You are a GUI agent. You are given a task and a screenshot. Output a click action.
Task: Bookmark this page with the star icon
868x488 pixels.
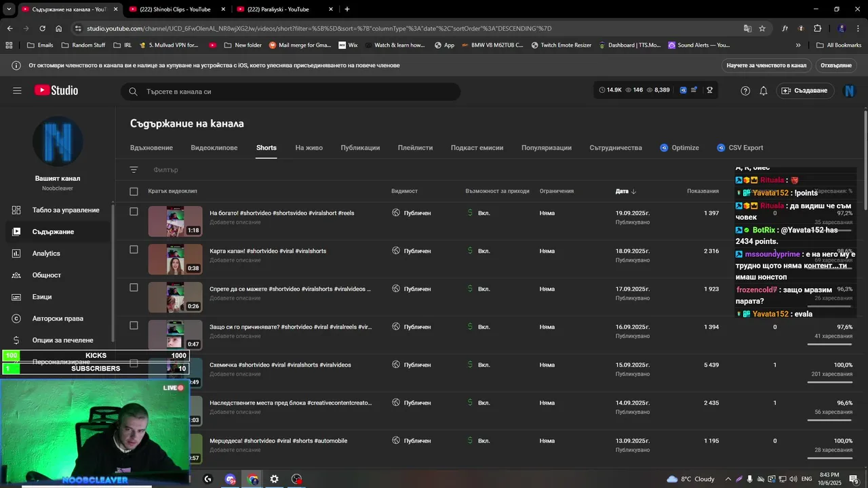tap(762, 28)
